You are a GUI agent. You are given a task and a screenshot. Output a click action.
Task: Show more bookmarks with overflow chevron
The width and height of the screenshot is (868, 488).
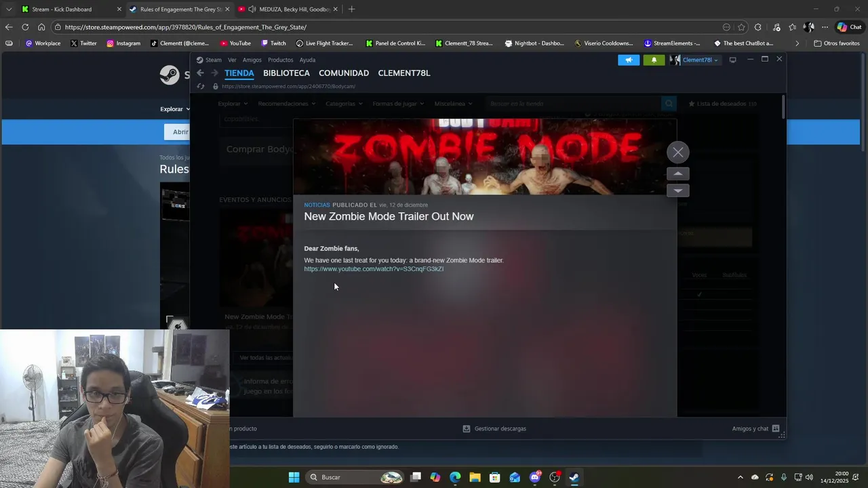point(797,43)
